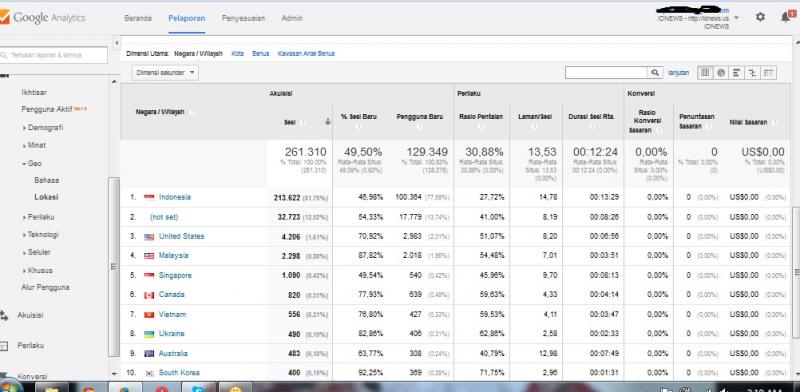The image size is (800, 392).
Task: Switch to pivot table view icon
Action: click(768, 72)
